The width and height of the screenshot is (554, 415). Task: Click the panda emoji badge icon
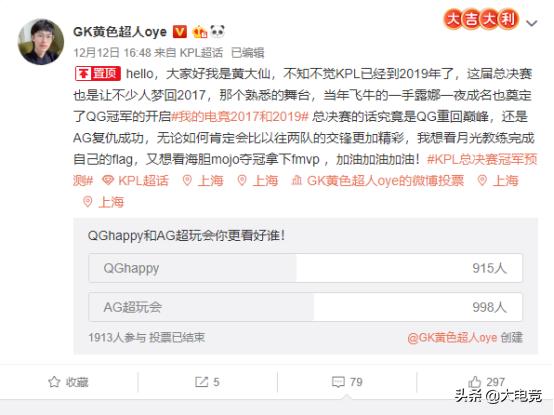(x=217, y=31)
